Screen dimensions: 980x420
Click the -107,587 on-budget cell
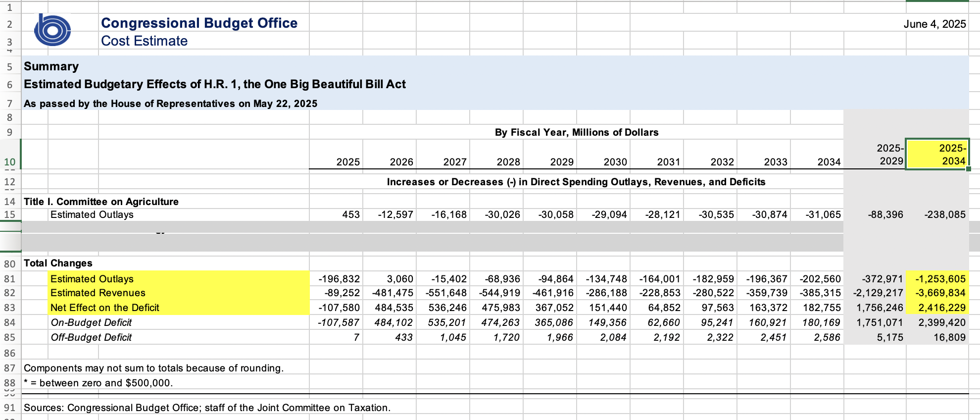point(336,322)
